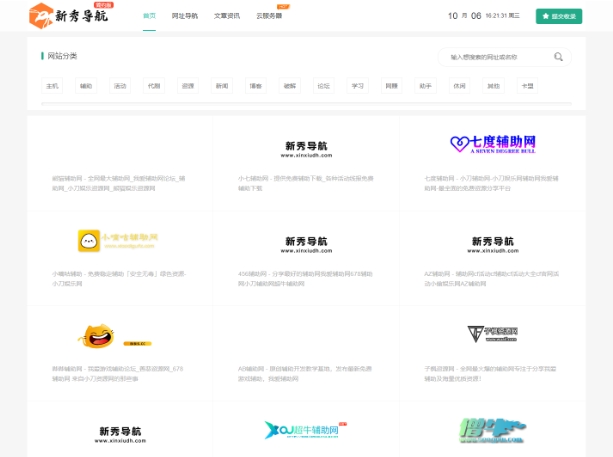
Task: Click the green-blue 3D text logo
Action: pyautogui.click(x=492, y=430)
